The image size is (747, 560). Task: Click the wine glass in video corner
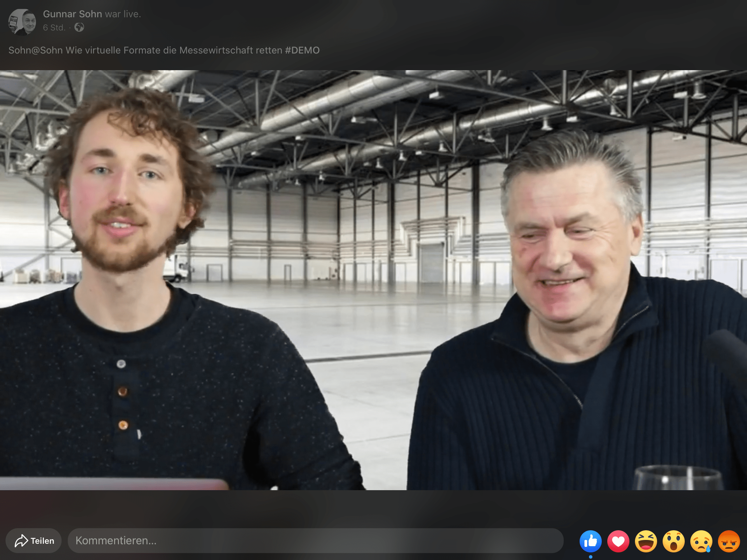point(678,478)
